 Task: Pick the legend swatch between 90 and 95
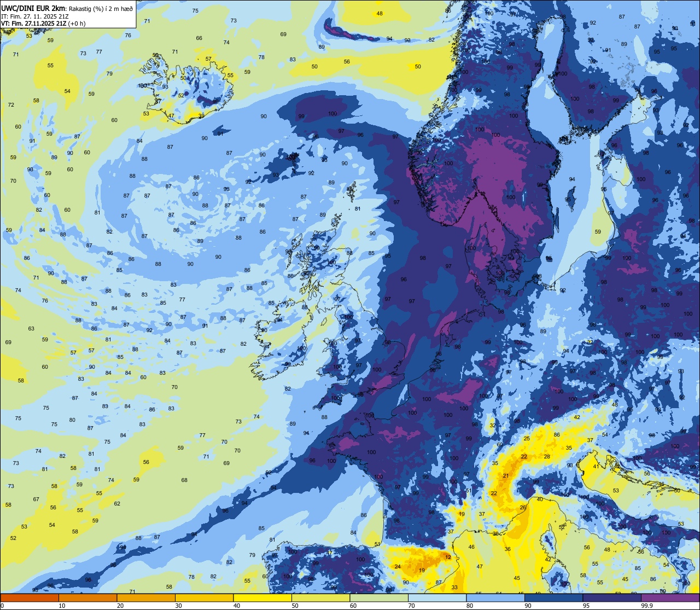point(553,597)
